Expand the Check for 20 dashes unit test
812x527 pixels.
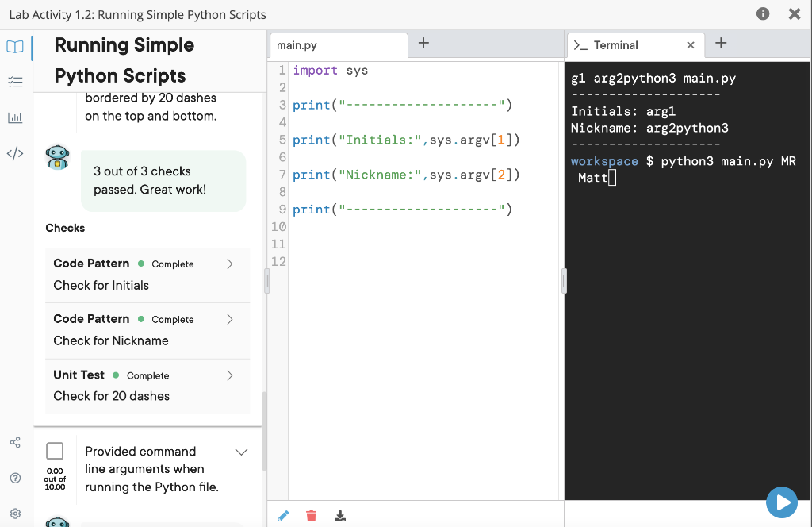tap(229, 375)
